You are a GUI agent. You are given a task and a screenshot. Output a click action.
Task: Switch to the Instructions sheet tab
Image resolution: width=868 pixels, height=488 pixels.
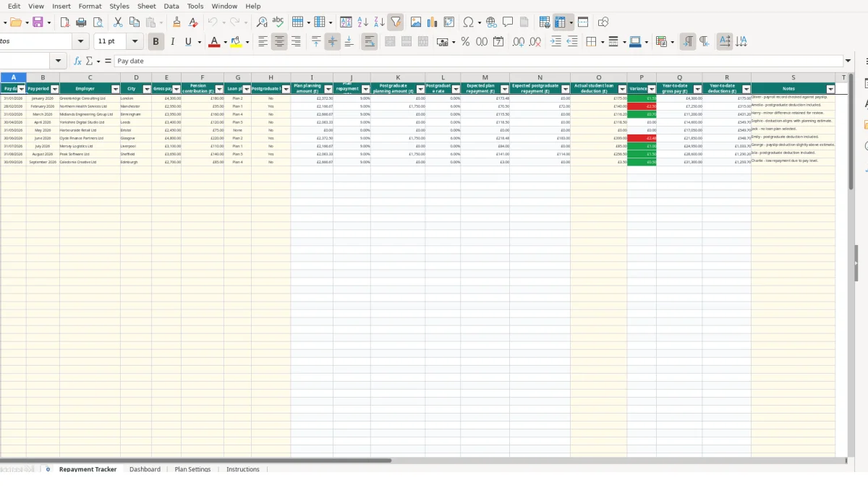click(243, 469)
